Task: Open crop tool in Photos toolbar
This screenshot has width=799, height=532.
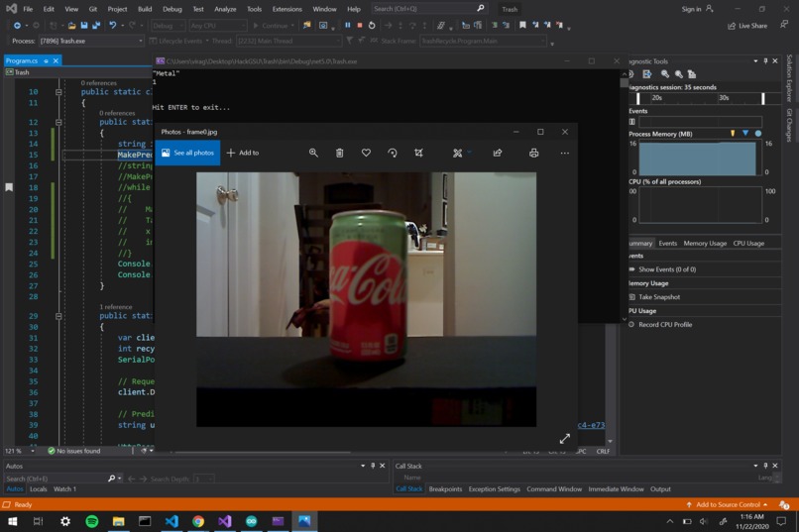Action: (419, 153)
